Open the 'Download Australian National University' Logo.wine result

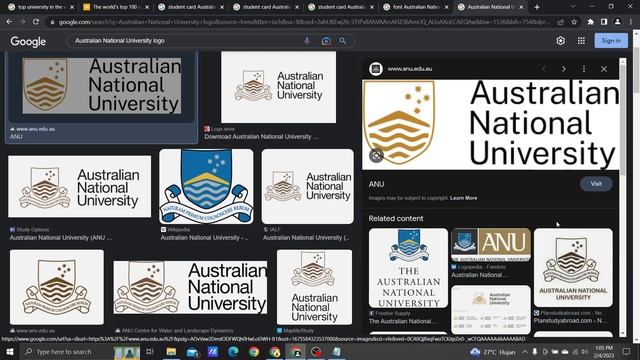(278, 87)
